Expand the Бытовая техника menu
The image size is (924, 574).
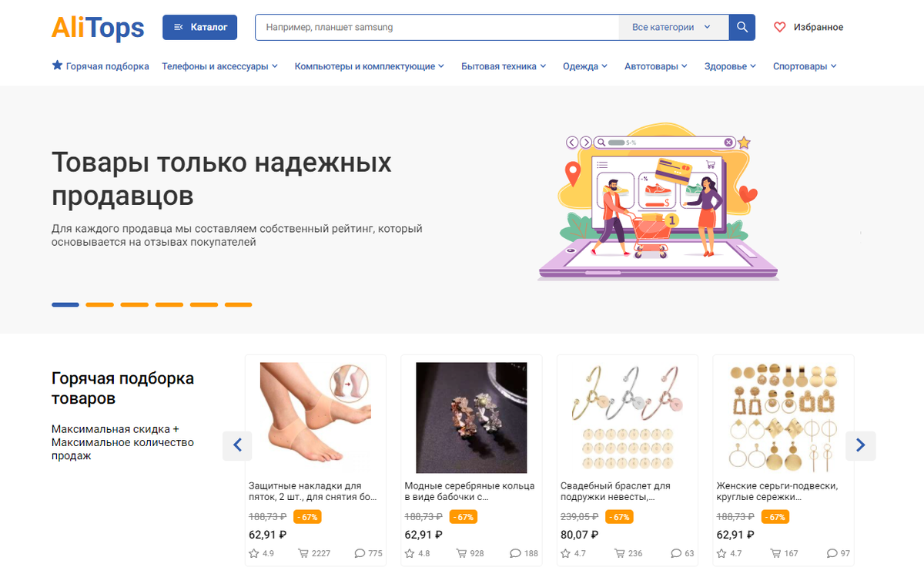[504, 66]
